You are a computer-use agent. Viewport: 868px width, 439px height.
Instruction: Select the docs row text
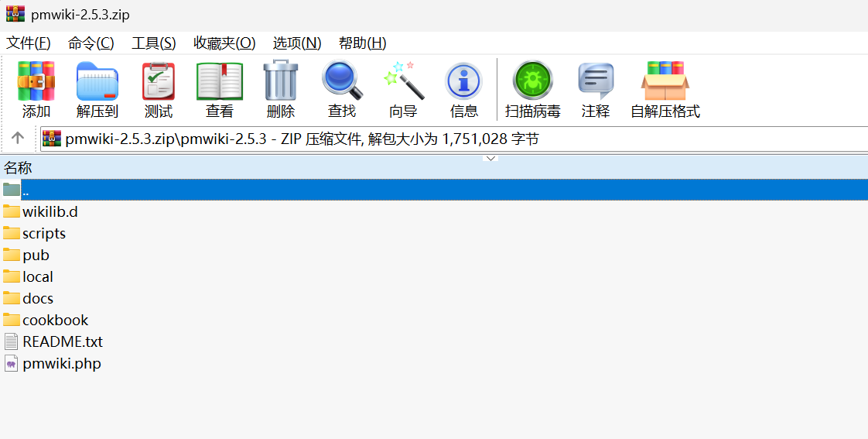pos(38,297)
